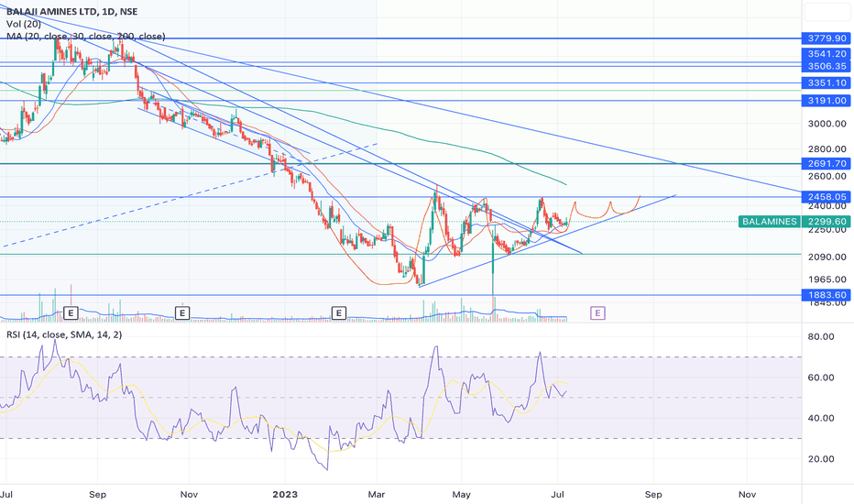Click the RSI (14, close, SMA, 14, 2) legend
This screenshot has width=854, height=504.
(64, 334)
